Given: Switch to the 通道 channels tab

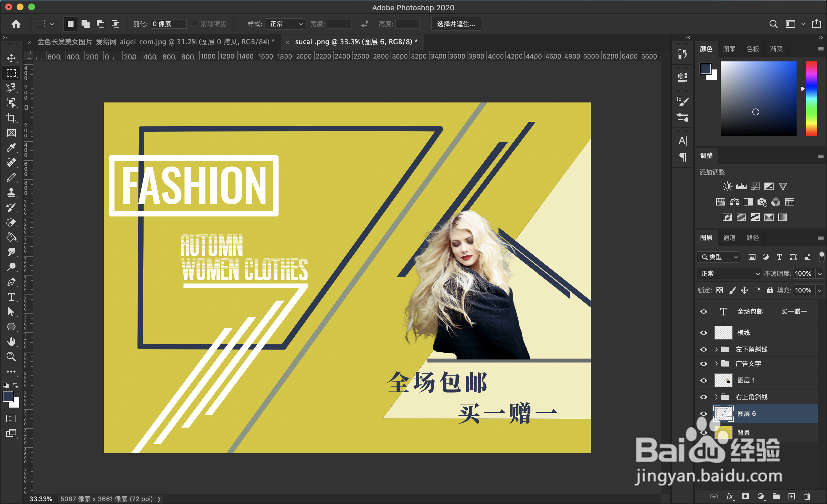Looking at the screenshot, I should coord(729,238).
